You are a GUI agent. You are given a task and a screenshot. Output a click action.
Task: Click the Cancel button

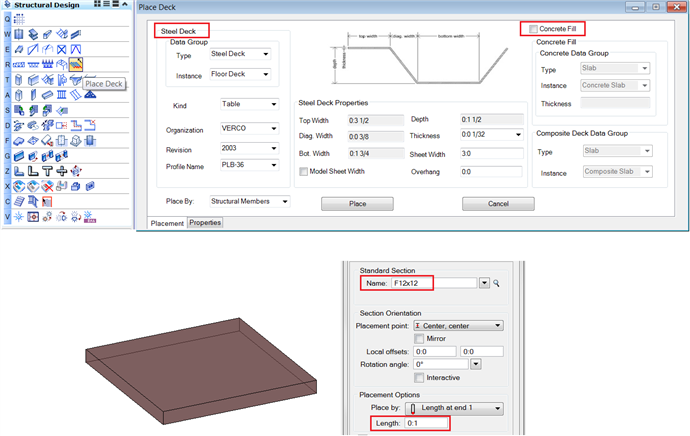coord(498,204)
